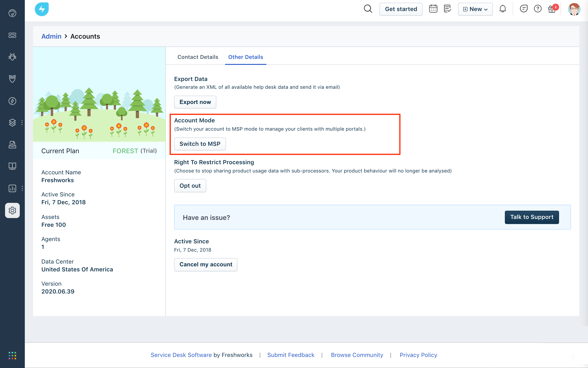Click the United States Of America value
This screenshot has height=368, width=588.
click(77, 269)
